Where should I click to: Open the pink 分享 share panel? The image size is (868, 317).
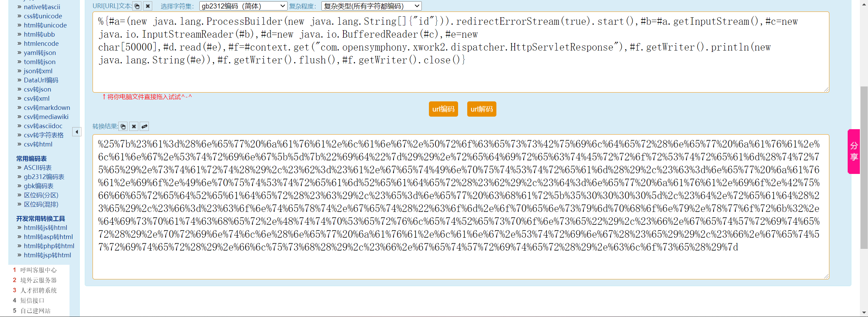point(854,151)
